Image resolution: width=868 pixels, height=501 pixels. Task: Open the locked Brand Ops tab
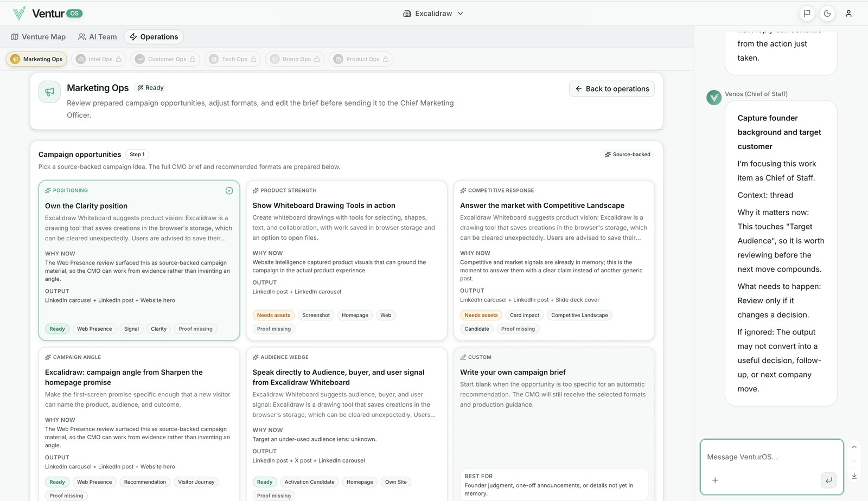click(295, 59)
